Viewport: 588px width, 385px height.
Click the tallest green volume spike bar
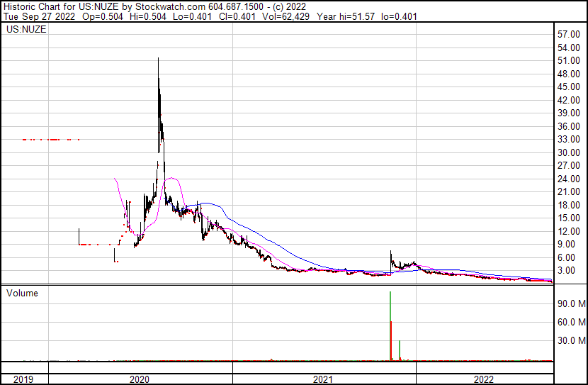point(390,319)
